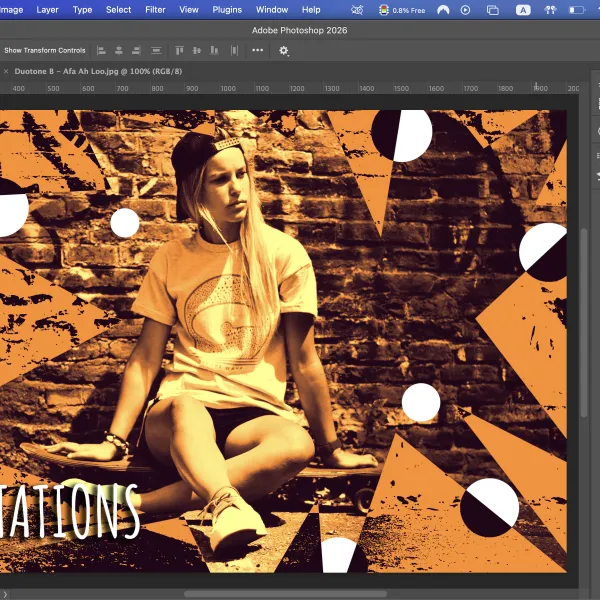The height and width of the screenshot is (600, 600).
Task: Open the Type menu
Action: pos(82,10)
